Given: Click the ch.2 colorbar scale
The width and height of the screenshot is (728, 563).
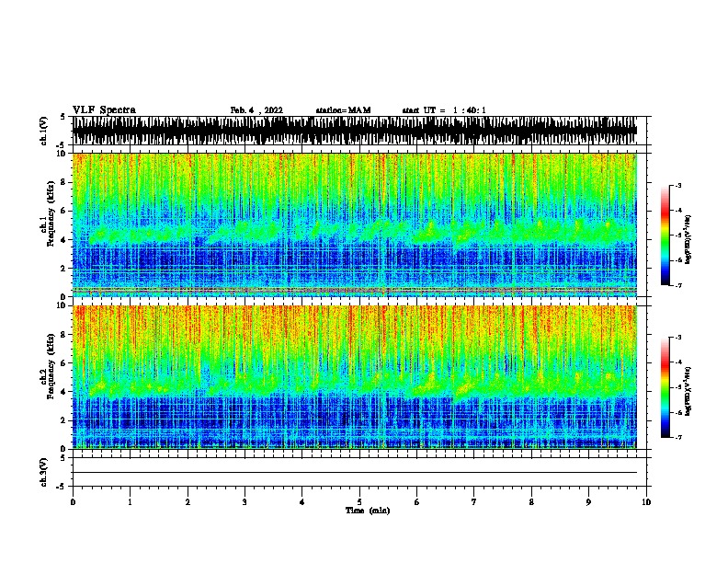Looking at the screenshot, I should [x=665, y=387].
